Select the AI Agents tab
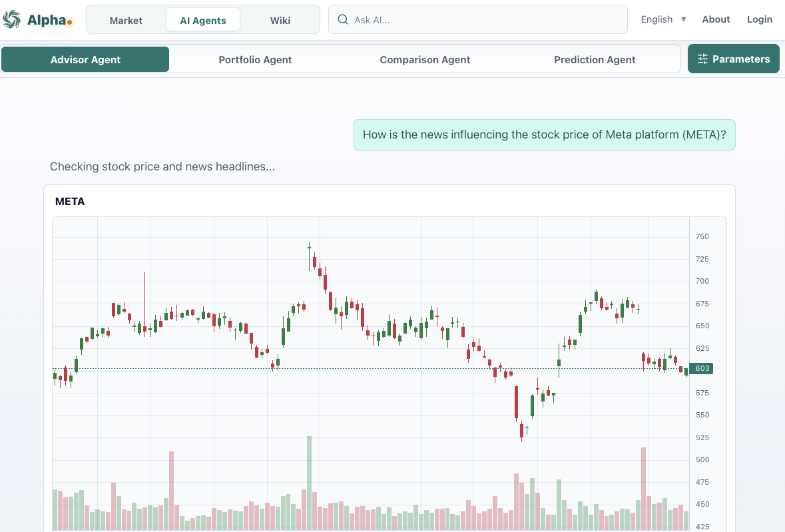Screen dimensions: 785x532 [x=203, y=20]
